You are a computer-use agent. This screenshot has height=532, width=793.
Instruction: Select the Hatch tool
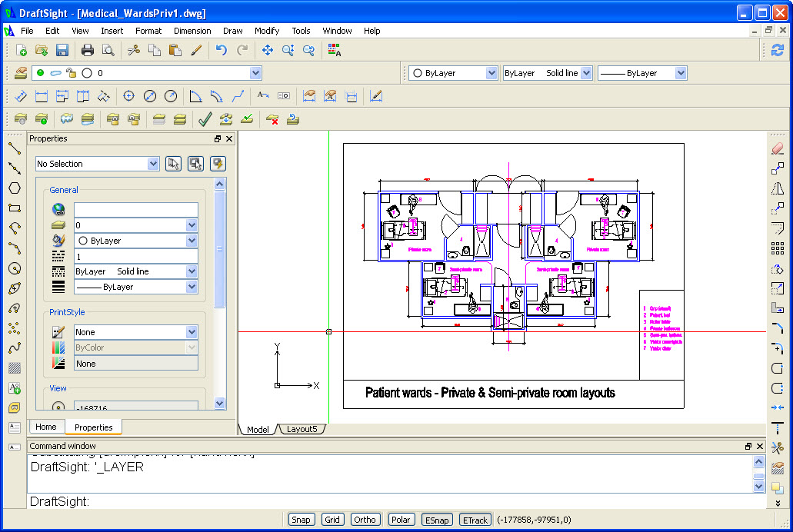coord(15,368)
